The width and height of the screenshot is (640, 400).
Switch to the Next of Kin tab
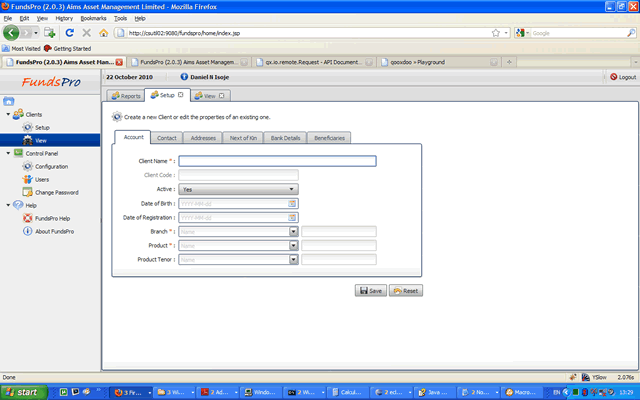coord(242,137)
